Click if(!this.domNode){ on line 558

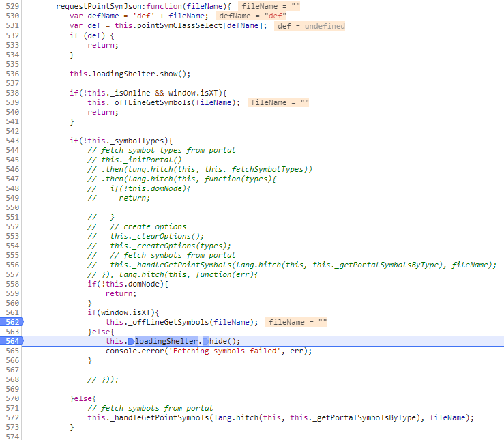pyautogui.click(x=128, y=284)
